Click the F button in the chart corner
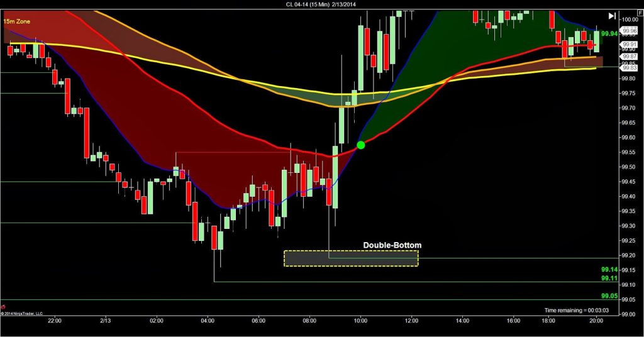 pos(640,13)
